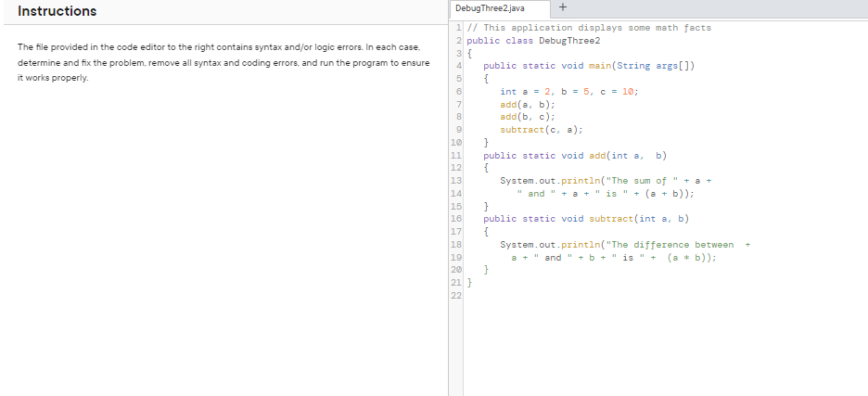Click the 'int a = 2, b = 5' declaration
The image size is (868, 396).
pyautogui.click(x=569, y=92)
